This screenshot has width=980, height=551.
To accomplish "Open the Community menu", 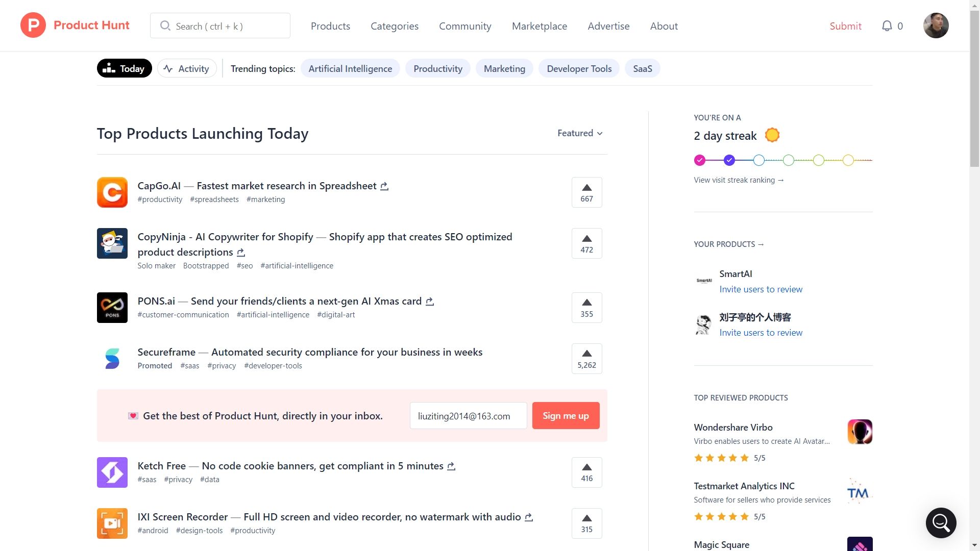I will coord(465,26).
